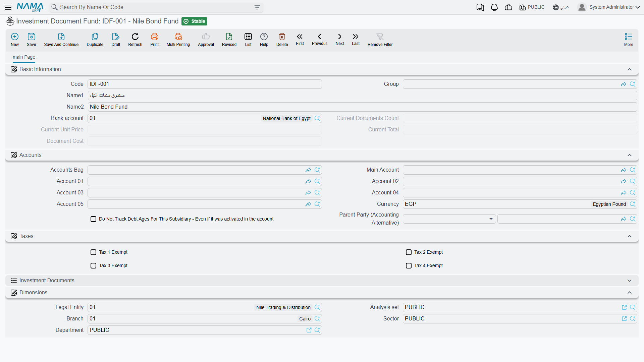Click Account 04 link arrow icon
Viewport: 644px width, 362px height.
click(x=624, y=193)
